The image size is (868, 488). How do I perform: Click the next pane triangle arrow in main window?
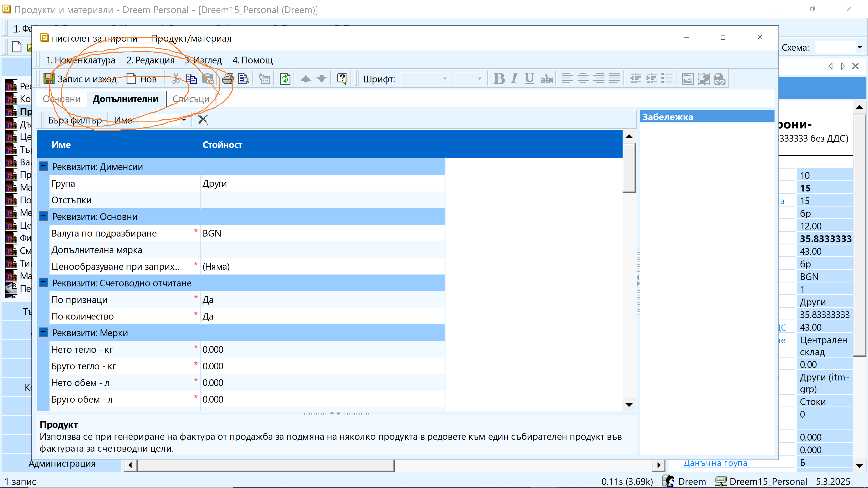coord(843,66)
